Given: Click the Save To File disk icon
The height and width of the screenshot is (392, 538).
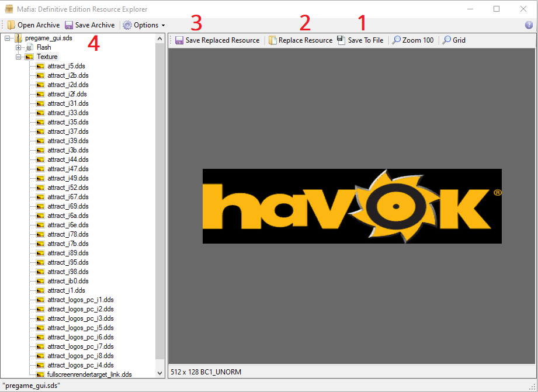Looking at the screenshot, I should click(x=341, y=40).
